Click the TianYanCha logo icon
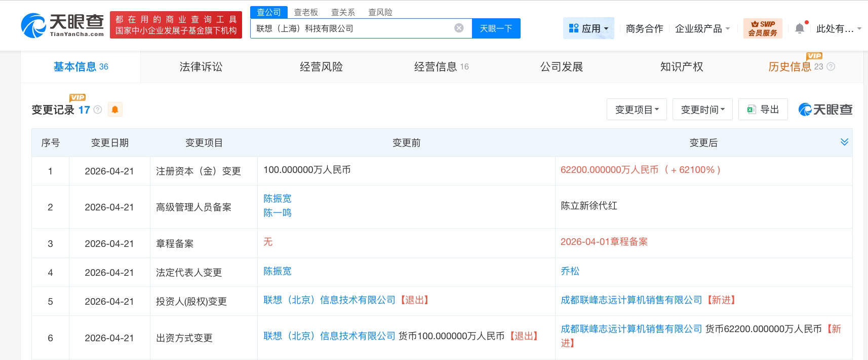 (33, 25)
